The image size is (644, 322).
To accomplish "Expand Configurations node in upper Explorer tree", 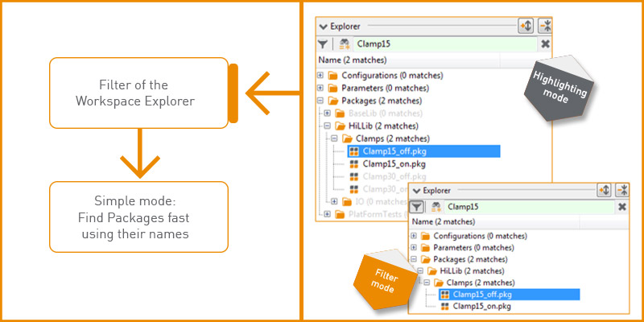I will (321, 75).
